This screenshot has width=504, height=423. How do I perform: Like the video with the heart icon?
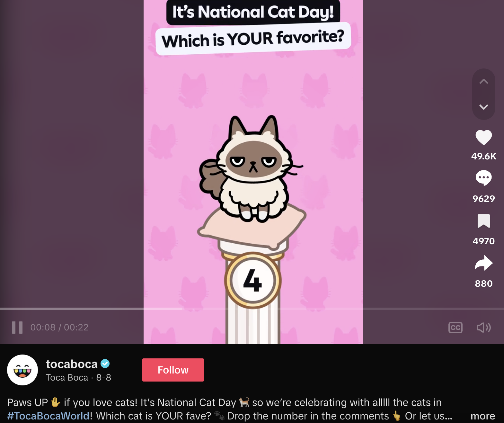tap(483, 138)
